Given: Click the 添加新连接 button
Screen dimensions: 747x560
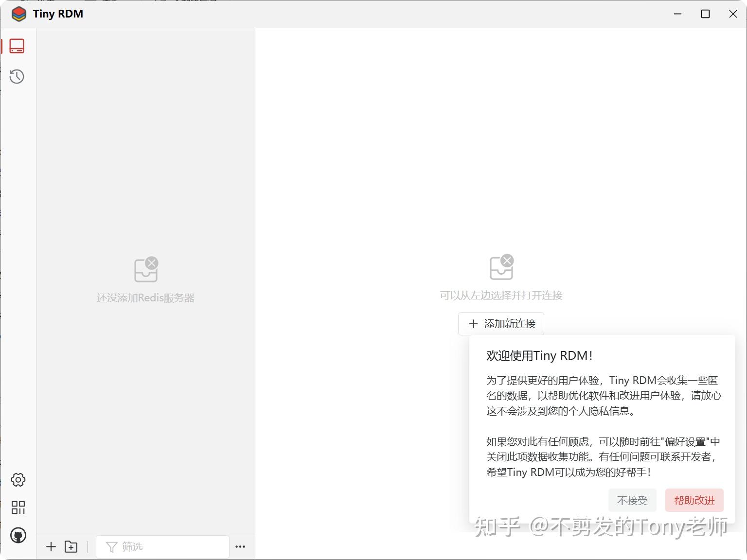Looking at the screenshot, I should (x=500, y=323).
